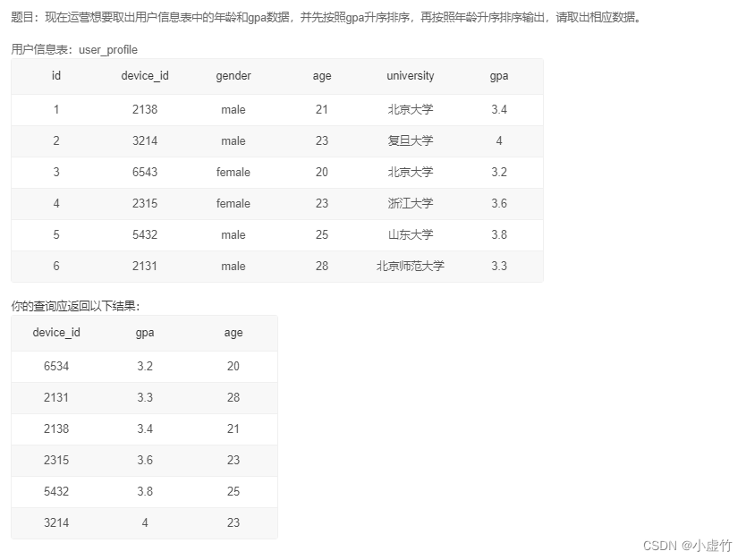Click the result row with device_id 3214
This screenshot has width=746, height=560.
pyautogui.click(x=56, y=522)
